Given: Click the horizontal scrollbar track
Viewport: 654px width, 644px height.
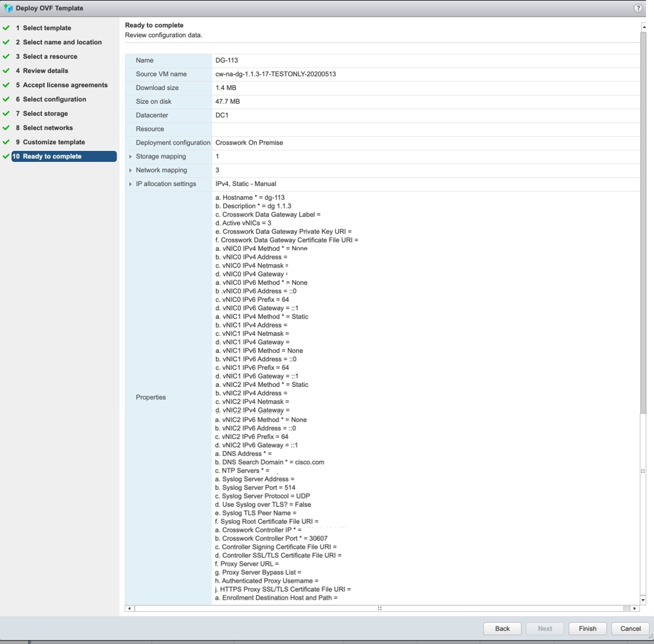Looking at the screenshot, I should (x=379, y=608).
